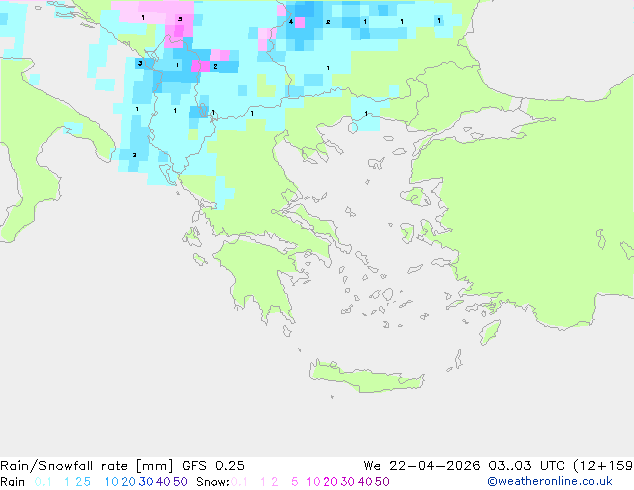This screenshot has width=634, height=490.
Task: Click the "Rain/Snowfall rate [mm]" title text
Action: [87, 466]
